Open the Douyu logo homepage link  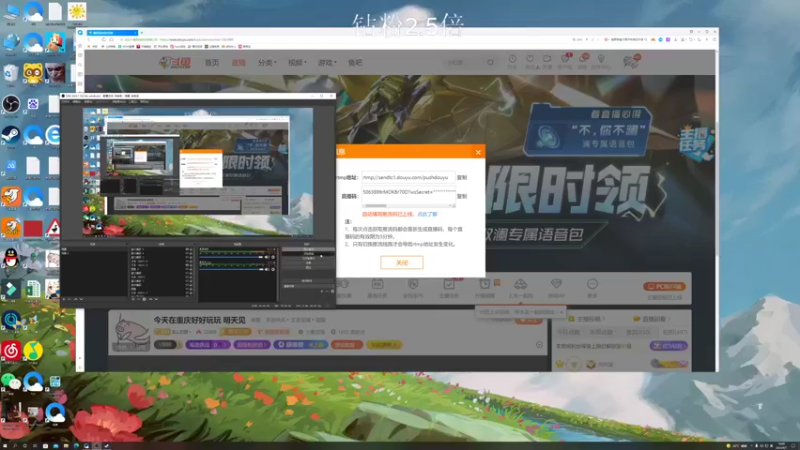(175, 63)
